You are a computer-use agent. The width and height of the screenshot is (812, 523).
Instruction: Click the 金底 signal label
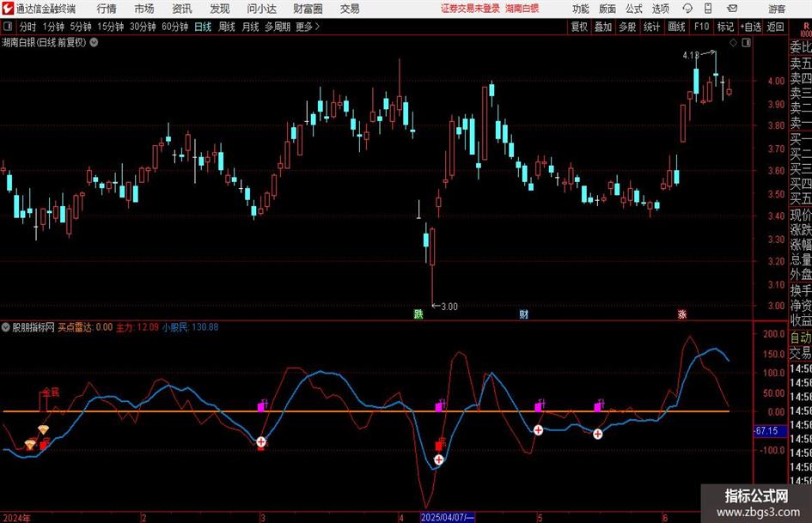(51, 392)
